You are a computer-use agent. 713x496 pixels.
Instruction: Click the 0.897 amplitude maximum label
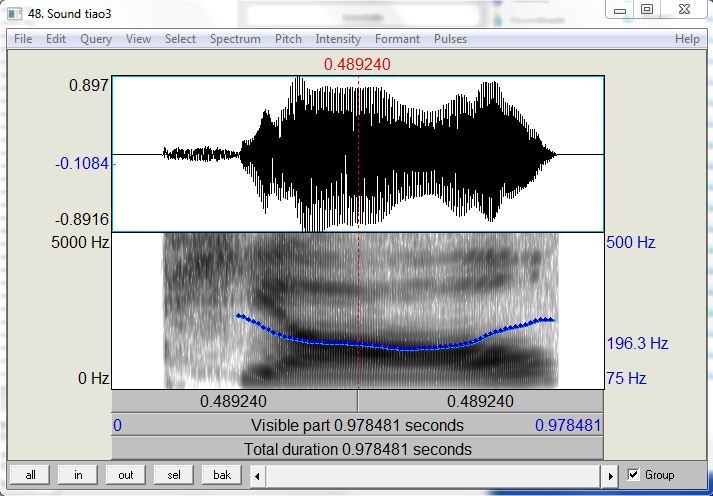pos(89,85)
